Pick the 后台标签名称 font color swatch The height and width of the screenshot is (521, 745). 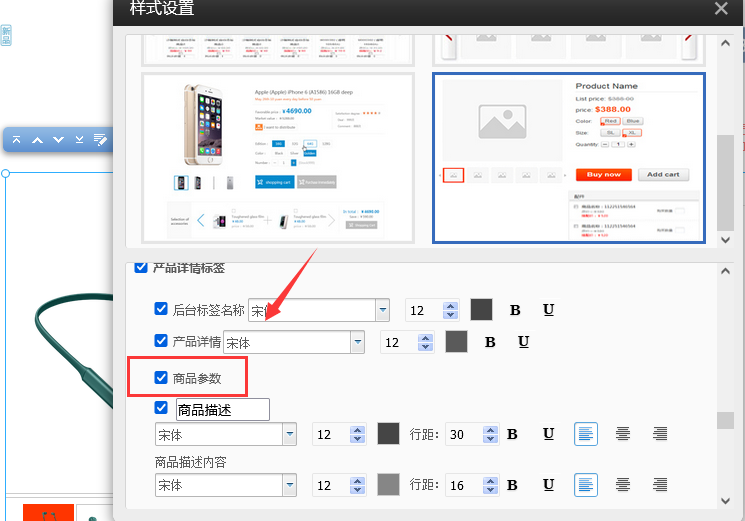point(482,310)
